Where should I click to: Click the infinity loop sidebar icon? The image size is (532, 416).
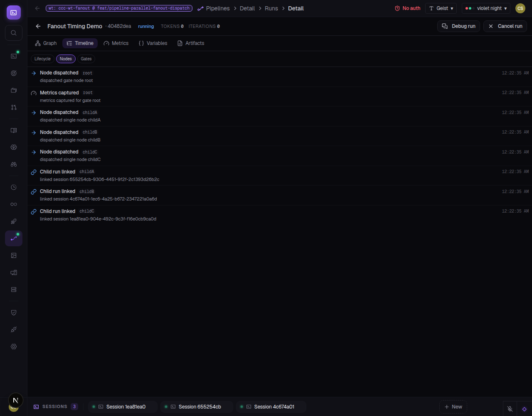(14, 204)
